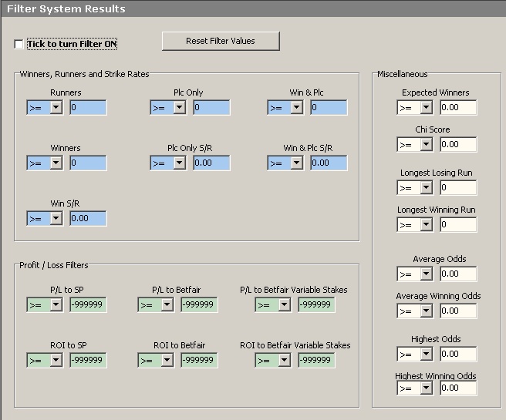Open the P/L to SP operator dropdown
The width and height of the screenshot is (506, 420).
coord(45,305)
